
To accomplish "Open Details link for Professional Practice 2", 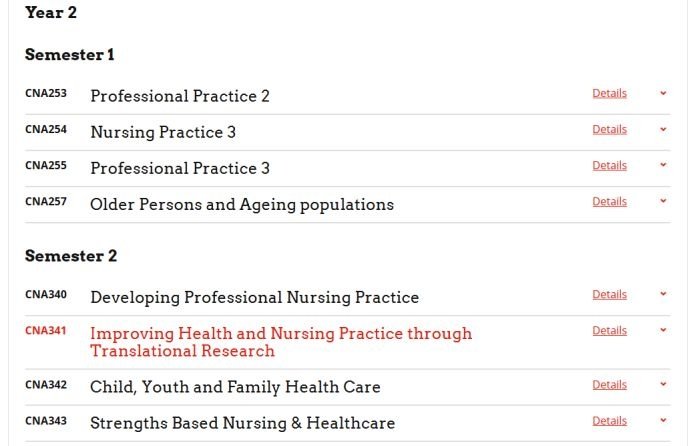I will [609, 93].
